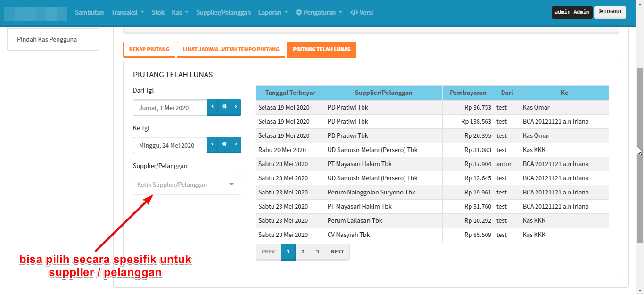
Task: Open the Kas dropdown menu
Action: point(180,12)
